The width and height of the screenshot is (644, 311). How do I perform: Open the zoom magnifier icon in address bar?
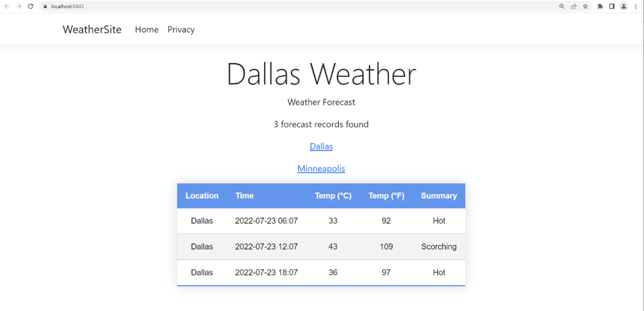pos(562,6)
